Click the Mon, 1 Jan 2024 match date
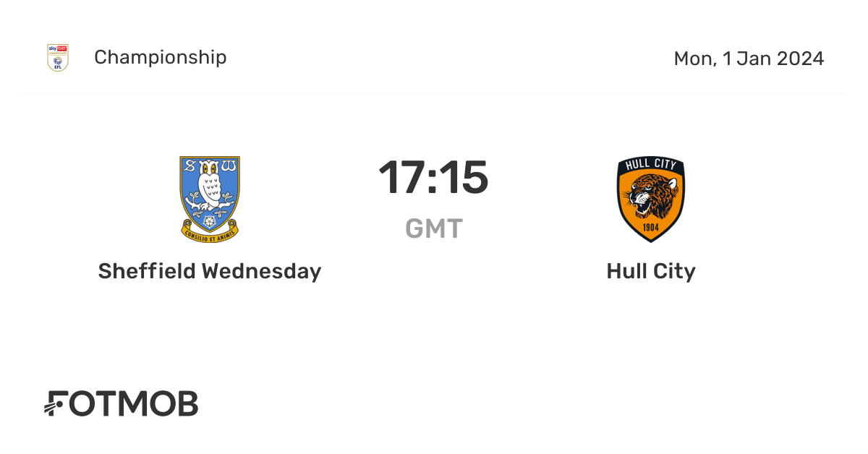 click(749, 59)
